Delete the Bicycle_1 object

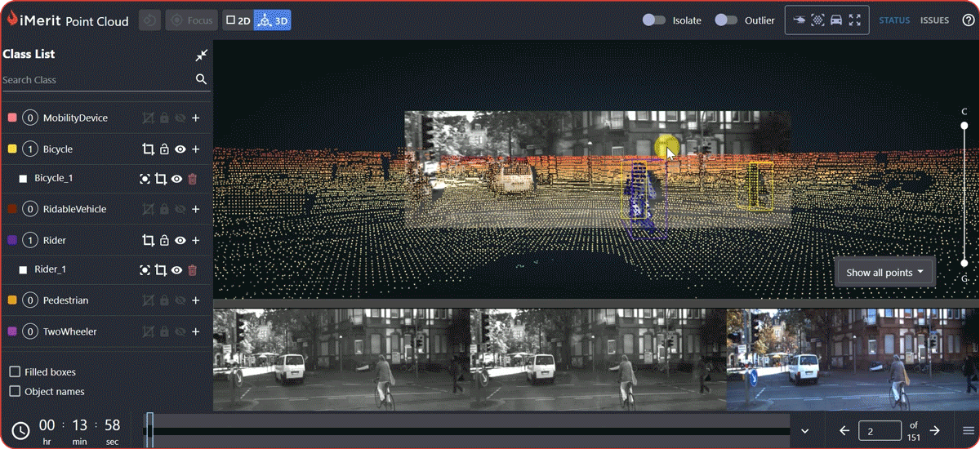pyautogui.click(x=193, y=179)
